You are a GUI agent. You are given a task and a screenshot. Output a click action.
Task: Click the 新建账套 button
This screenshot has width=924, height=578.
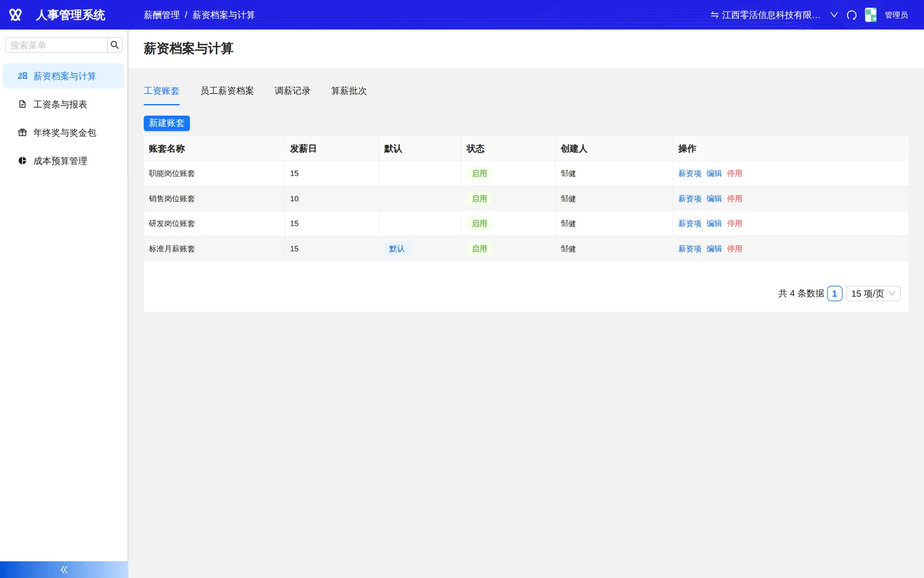pos(167,123)
